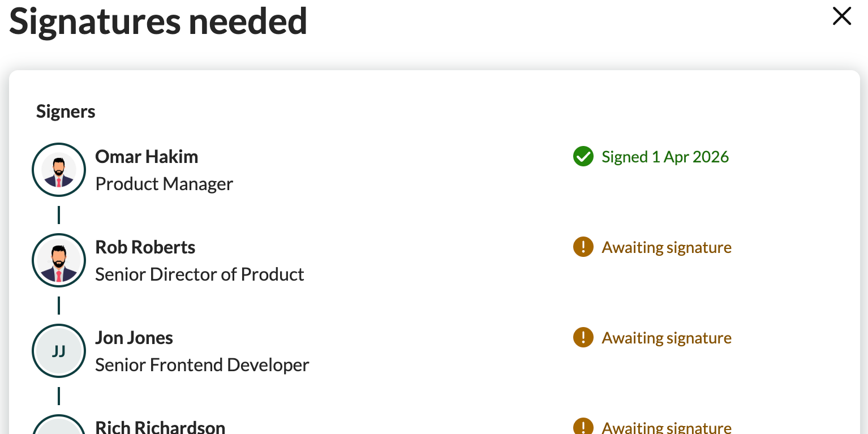
Task: Select the Jon Jones name
Action: (x=134, y=338)
